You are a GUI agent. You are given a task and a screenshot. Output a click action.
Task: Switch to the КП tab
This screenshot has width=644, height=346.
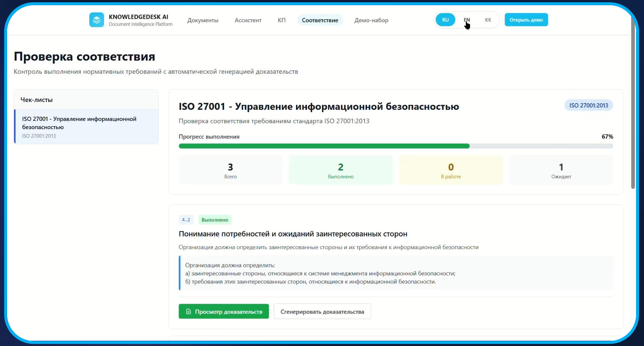281,20
